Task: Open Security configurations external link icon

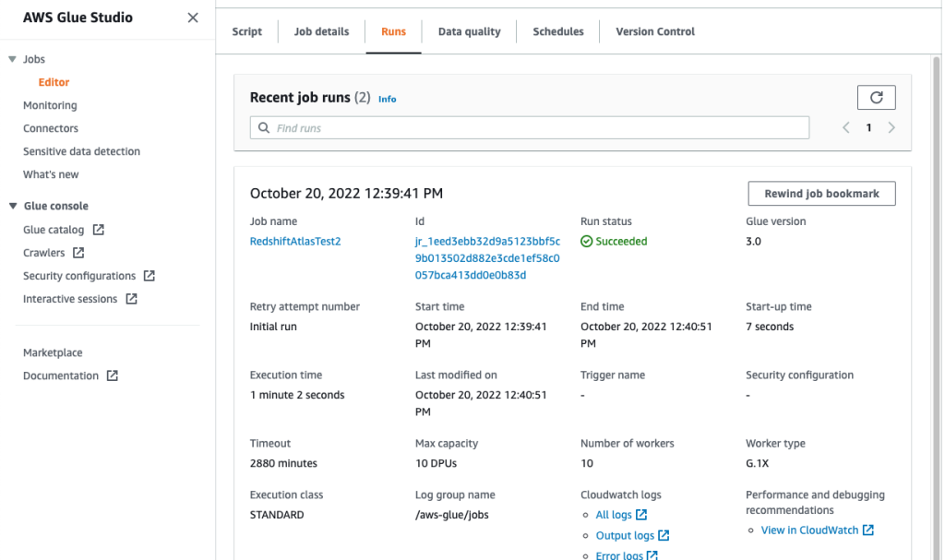Action: pyautogui.click(x=151, y=275)
